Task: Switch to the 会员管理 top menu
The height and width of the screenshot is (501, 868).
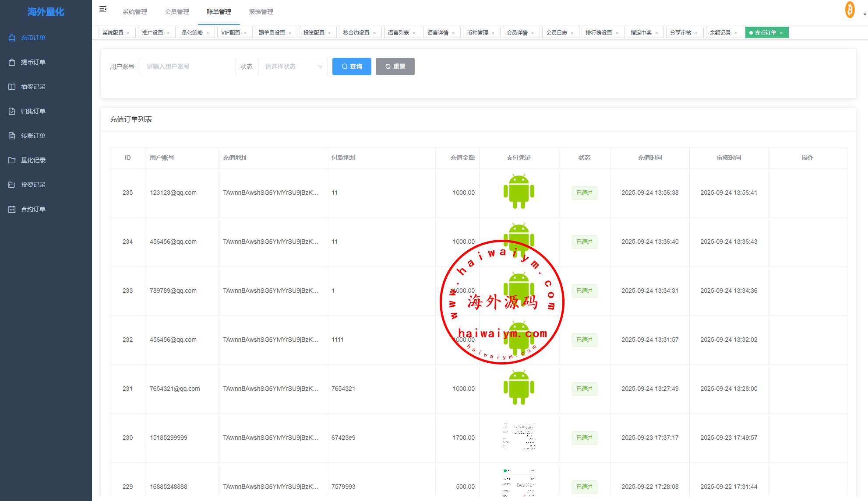Action: click(177, 12)
